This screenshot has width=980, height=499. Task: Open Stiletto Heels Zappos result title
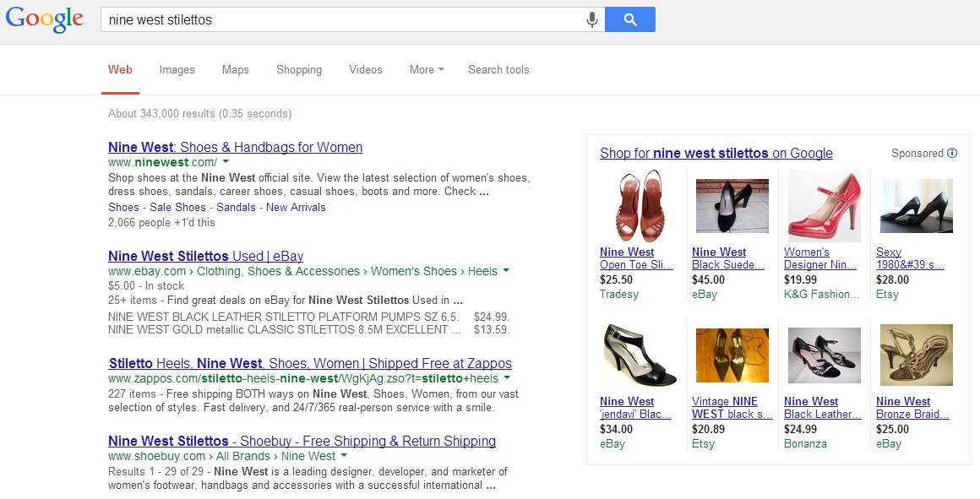[310, 363]
